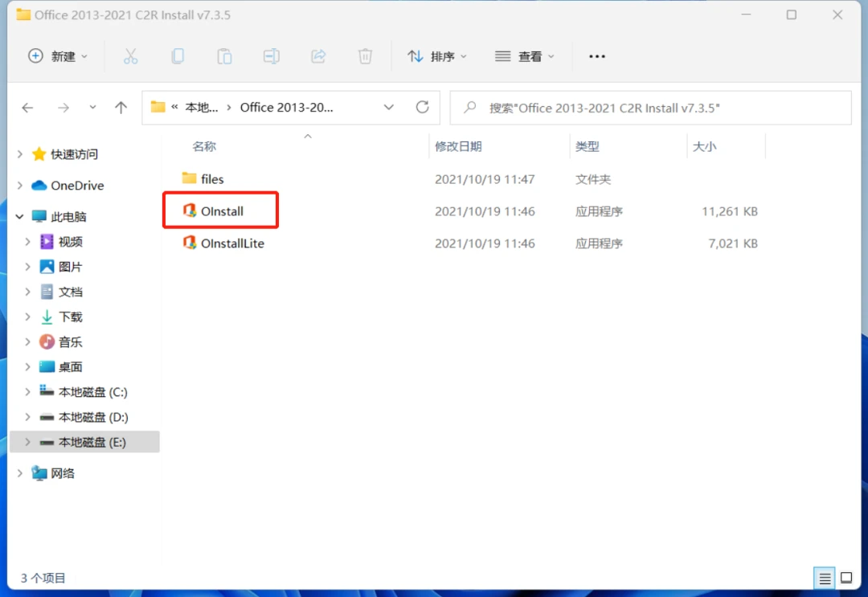Select the OInstall application icon

pyautogui.click(x=190, y=211)
